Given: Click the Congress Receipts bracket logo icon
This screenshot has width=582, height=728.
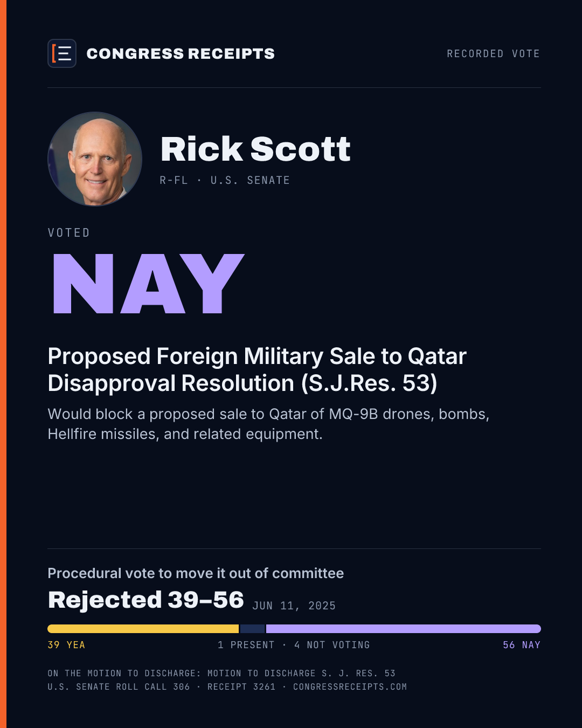Looking at the screenshot, I should point(62,53).
